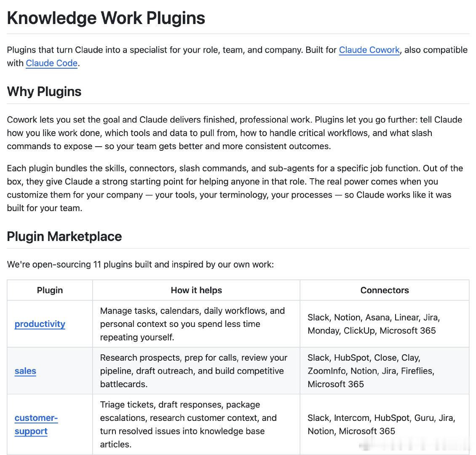Screen dimensions: 476x455
Task: Click the productivity row's connectors cell
Action: click(385, 324)
